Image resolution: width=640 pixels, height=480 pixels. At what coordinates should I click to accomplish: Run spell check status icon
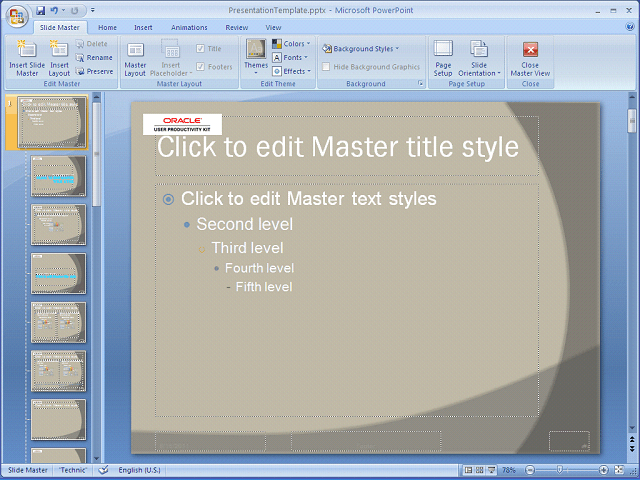coord(104,470)
